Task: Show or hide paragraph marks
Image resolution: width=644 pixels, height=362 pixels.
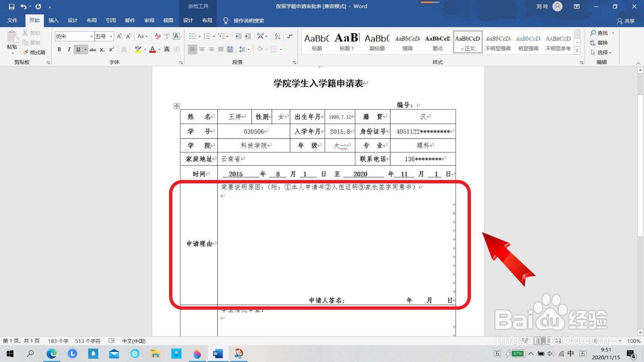Action: pyautogui.click(x=289, y=36)
